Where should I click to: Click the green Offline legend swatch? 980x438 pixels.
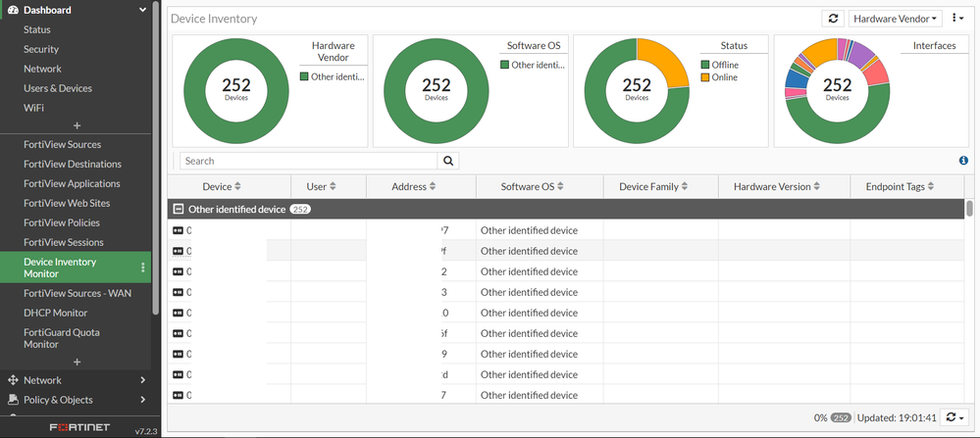pyautogui.click(x=705, y=65)
